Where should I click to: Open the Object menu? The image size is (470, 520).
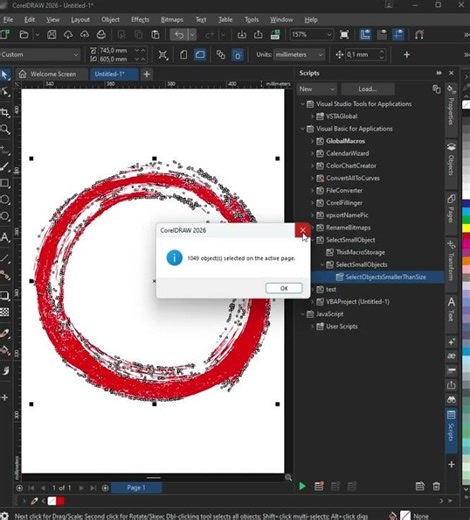(x=110, y=20)
